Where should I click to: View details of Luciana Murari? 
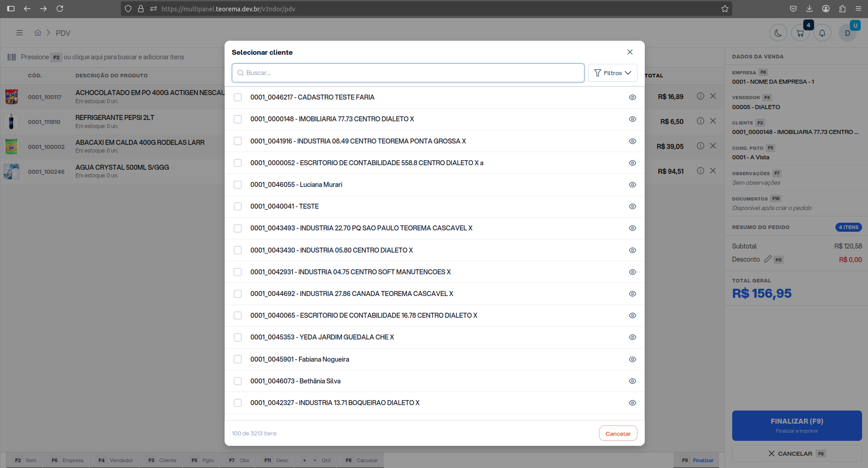click(633, 185)
